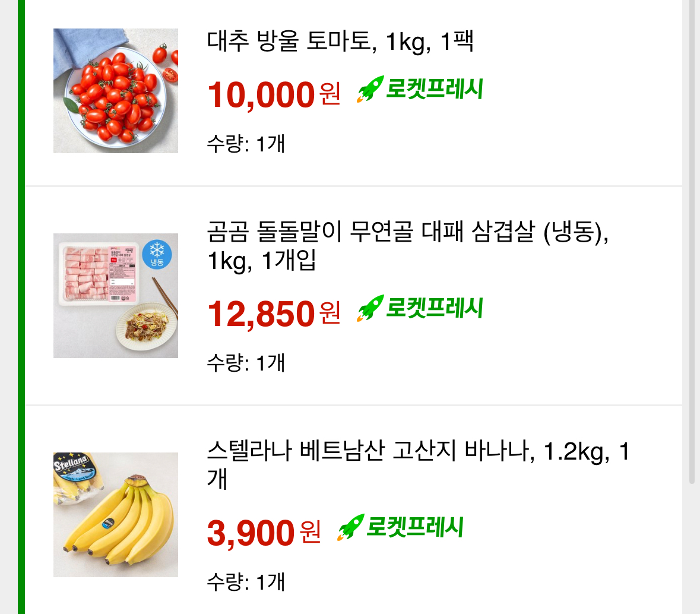Click the 로켓프레시 label on the pork belly item

(434, 308)
